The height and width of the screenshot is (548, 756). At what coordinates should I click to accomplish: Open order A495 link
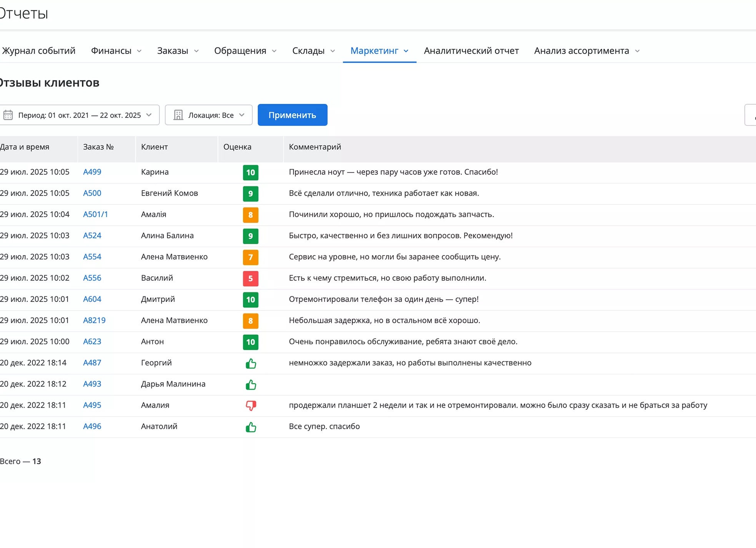(92, 405)
